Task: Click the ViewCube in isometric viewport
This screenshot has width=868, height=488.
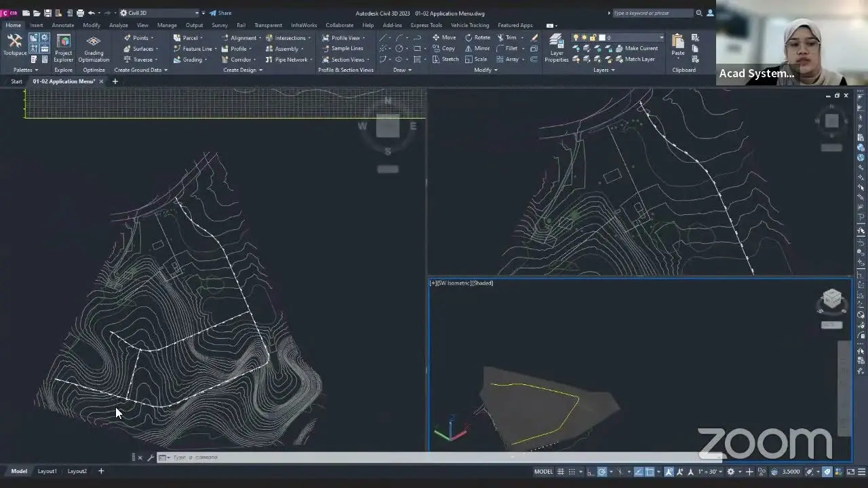Action: [832, 299]
